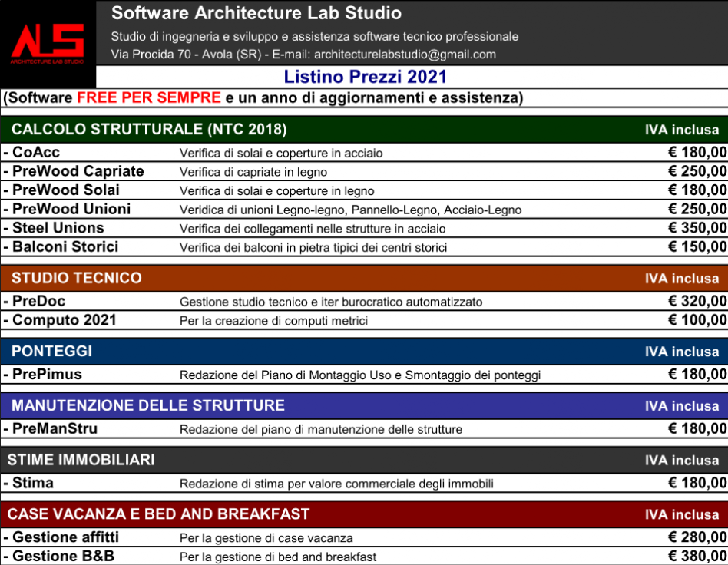Select the PreManStru product name
Screen dimensions: 728x565
55,428
